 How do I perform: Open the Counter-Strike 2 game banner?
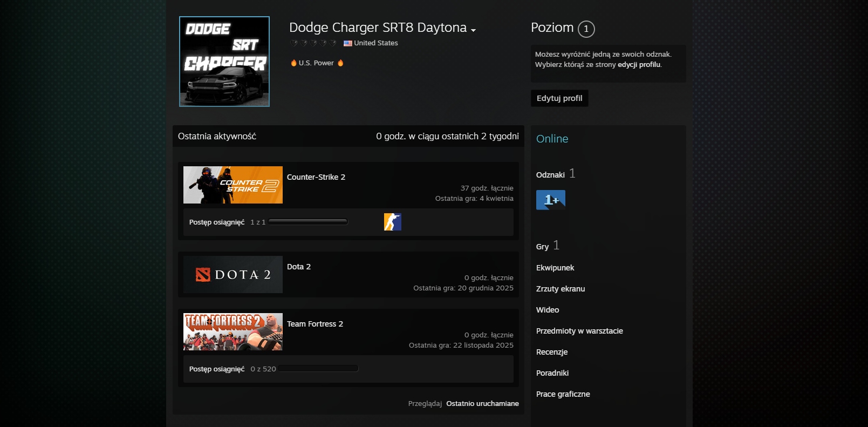pyautogui.click(x=233, y=185)
